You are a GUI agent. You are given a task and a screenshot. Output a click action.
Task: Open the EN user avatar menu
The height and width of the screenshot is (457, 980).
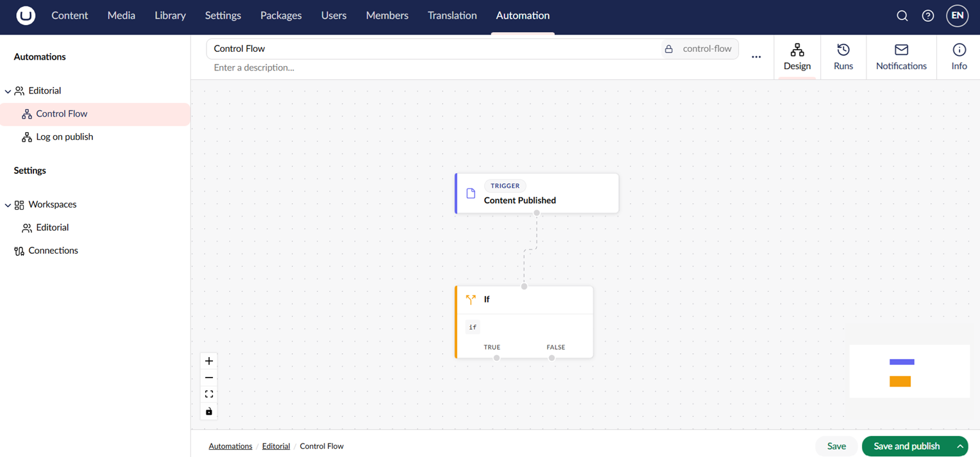pyautogui.click(x=958, y=16)
